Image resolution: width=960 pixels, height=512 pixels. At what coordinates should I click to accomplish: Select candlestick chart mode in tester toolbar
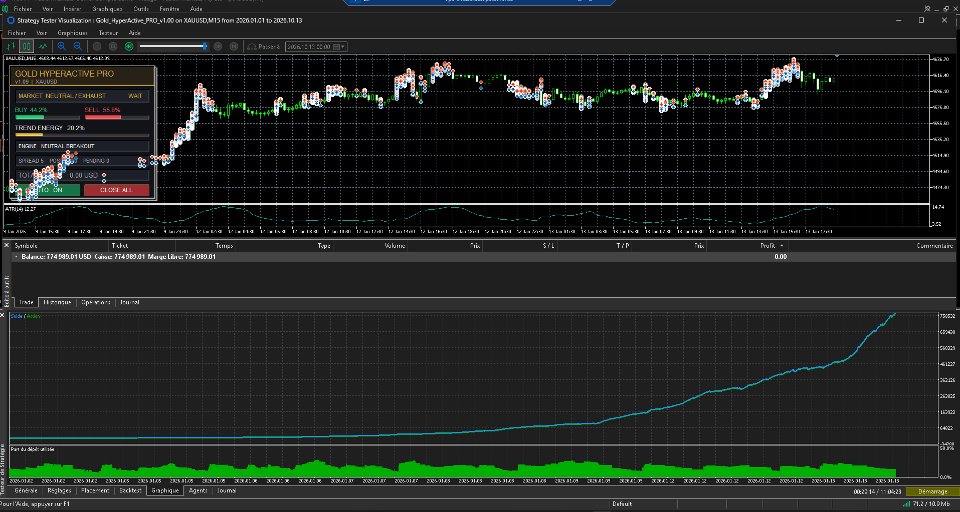[x=26, y=47]
